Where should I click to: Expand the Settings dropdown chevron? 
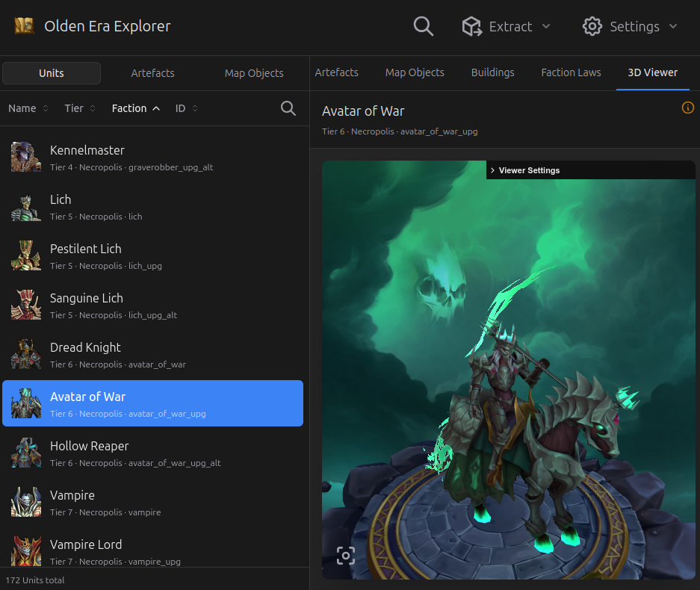[673, 26]
